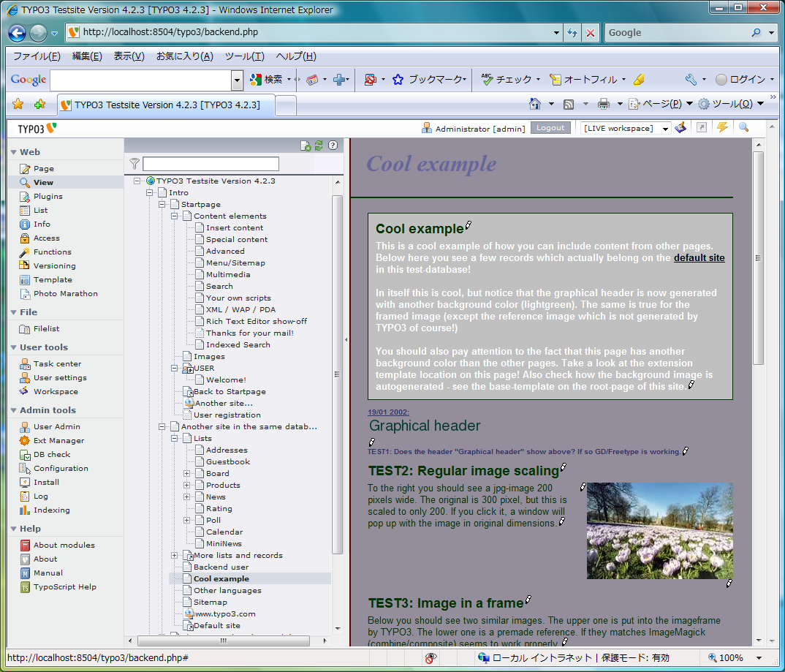The image size is (785, 672).
Task: Open the Template module
Action: (x=46, y=280)
